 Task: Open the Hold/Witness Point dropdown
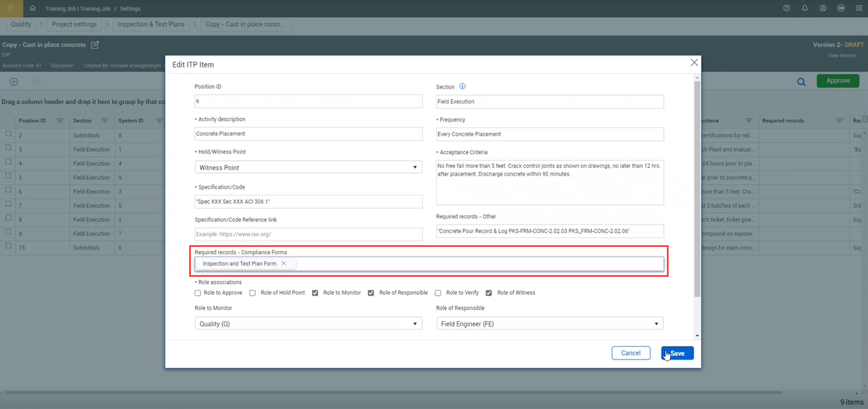tap(414, 167)
